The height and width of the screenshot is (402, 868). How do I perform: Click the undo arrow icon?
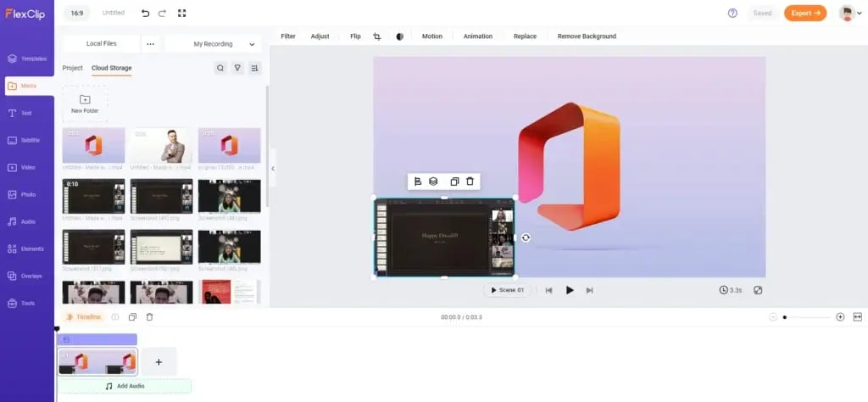[145, 14]
